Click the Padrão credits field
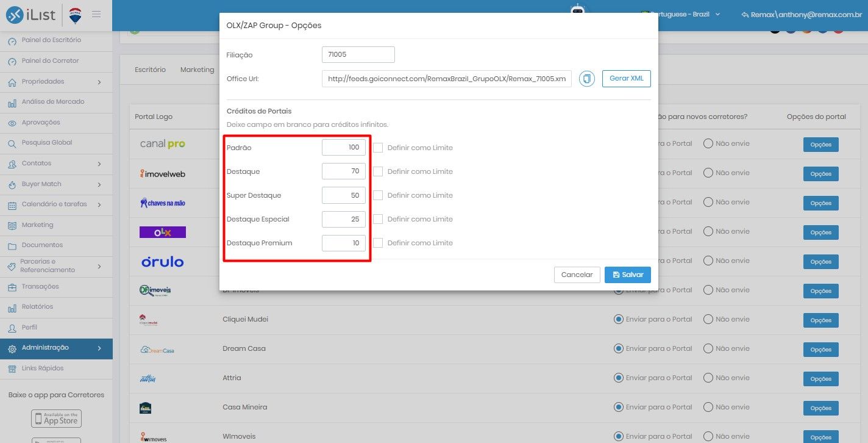 click(344, 148)
